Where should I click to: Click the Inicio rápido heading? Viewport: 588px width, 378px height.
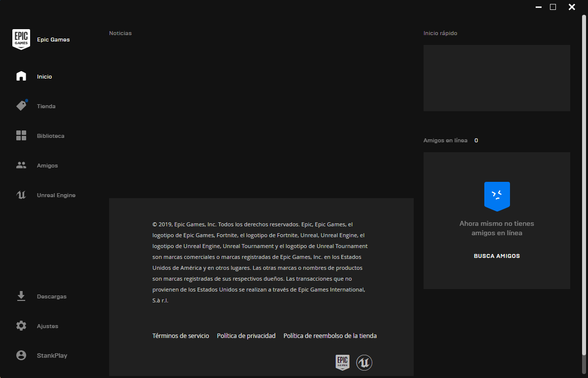[440, 33]
